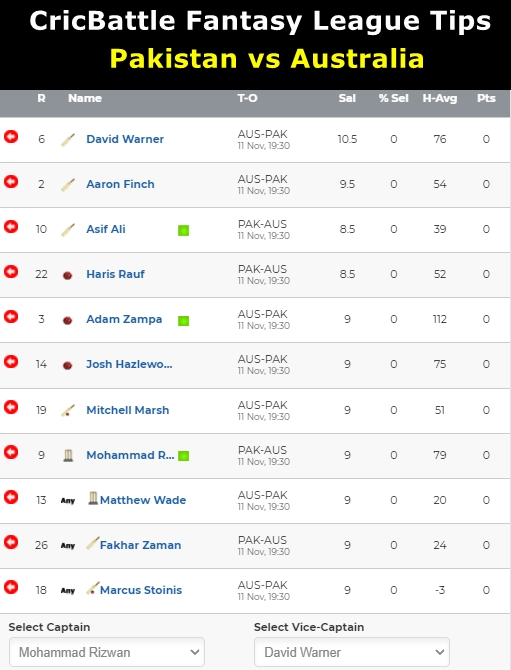Open David Warner player link
Viewport: 511px width, 670px height.
[125, 139]
